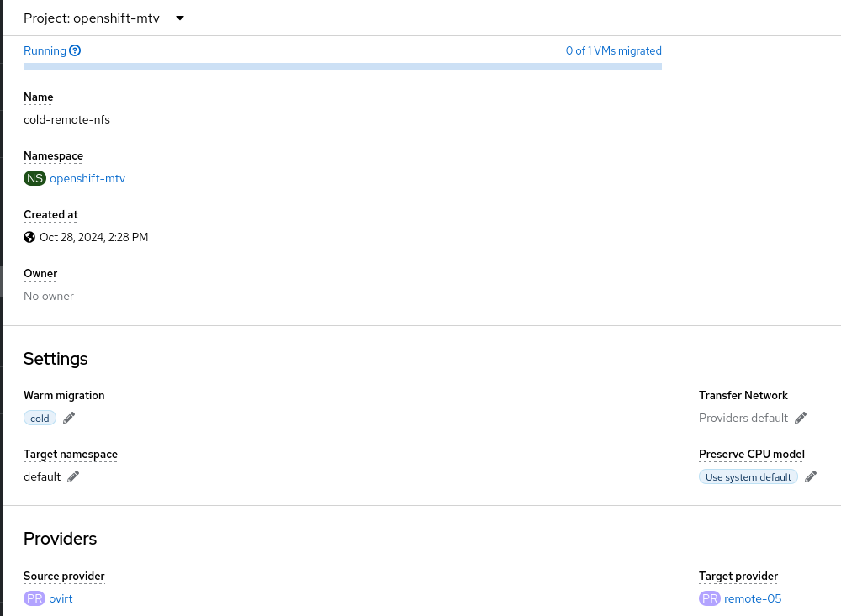This screenshot has height=616, width=841.
Task: Click the NS namespace badge icon
Action: (x=34, y=178)
